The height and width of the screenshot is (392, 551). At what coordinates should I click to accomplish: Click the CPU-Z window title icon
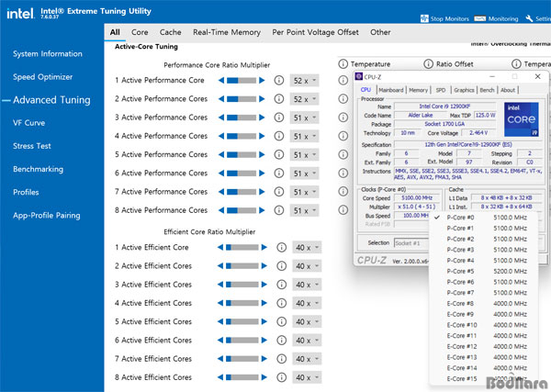pyautogui.click(x=359, y=76)
